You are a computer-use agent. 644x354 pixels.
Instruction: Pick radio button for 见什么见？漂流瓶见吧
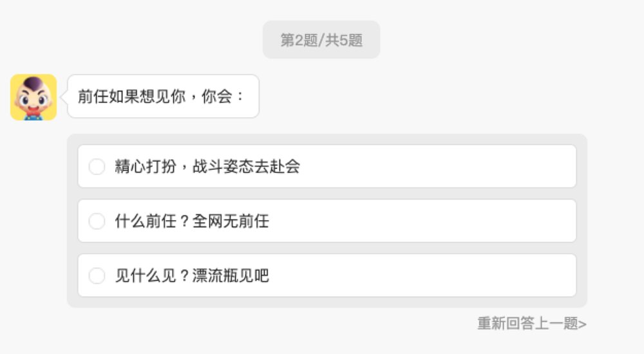click(x=97, y=276)
